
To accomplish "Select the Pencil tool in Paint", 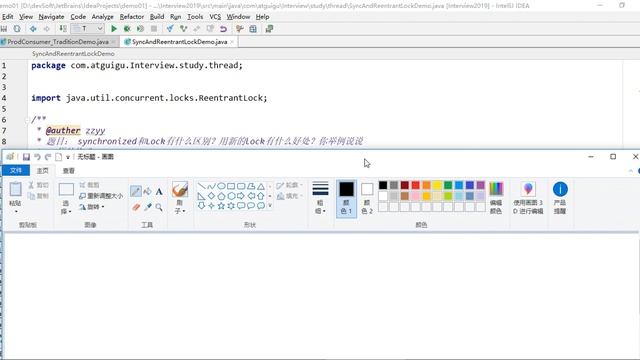I will [136, 191].
